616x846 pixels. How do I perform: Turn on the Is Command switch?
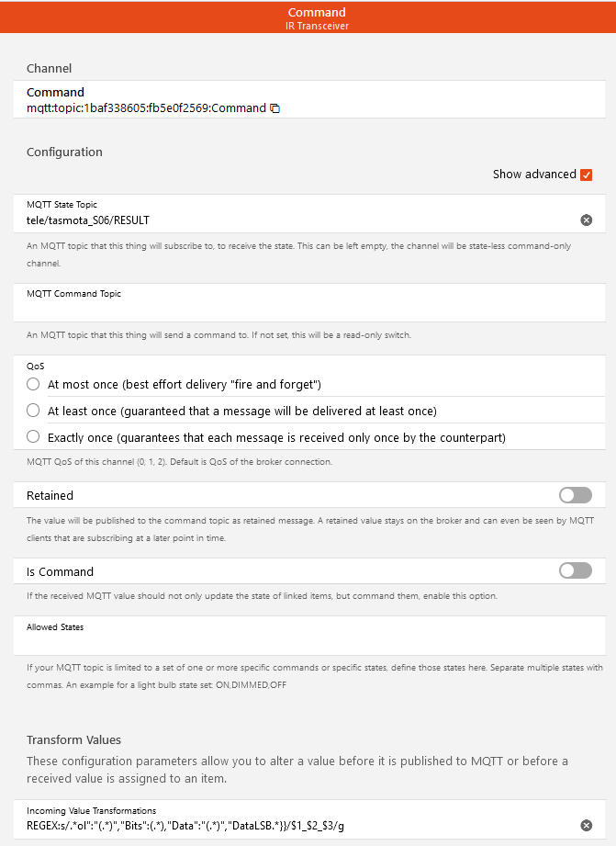click(x=576, y=571)
